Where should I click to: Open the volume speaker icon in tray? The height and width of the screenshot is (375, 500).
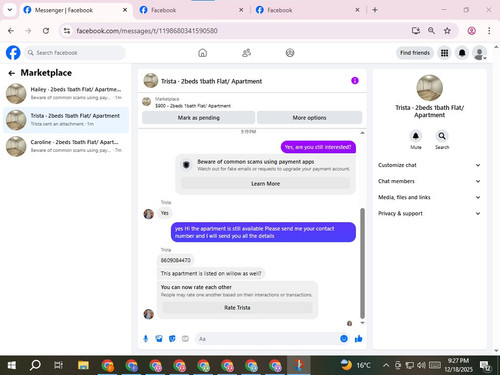click(x=421, y=365)
